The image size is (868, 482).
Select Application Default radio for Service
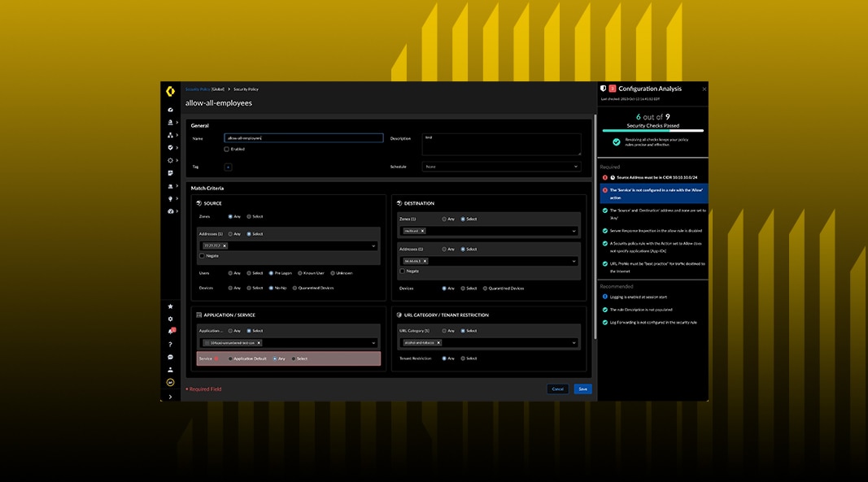point(230,358)
